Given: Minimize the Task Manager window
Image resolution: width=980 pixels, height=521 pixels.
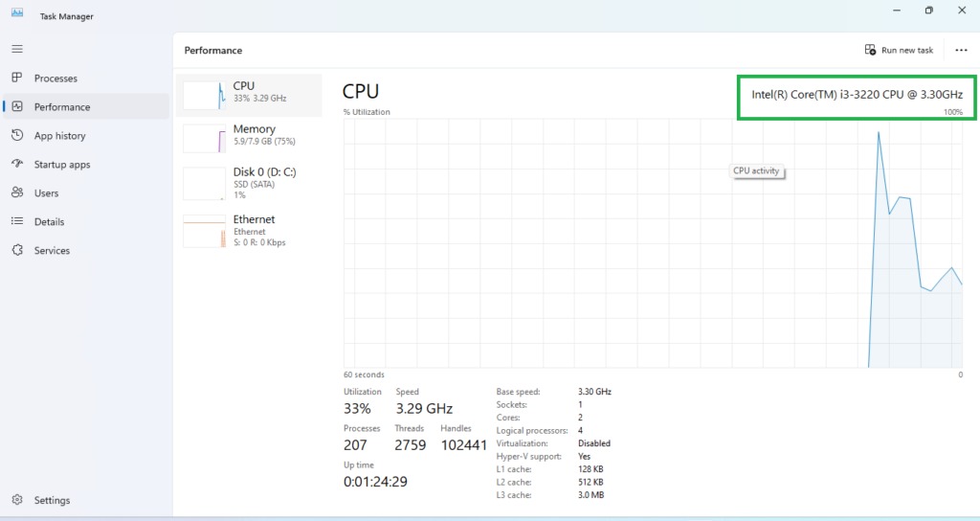Looking at the screenshot, I should pos(897,11).
